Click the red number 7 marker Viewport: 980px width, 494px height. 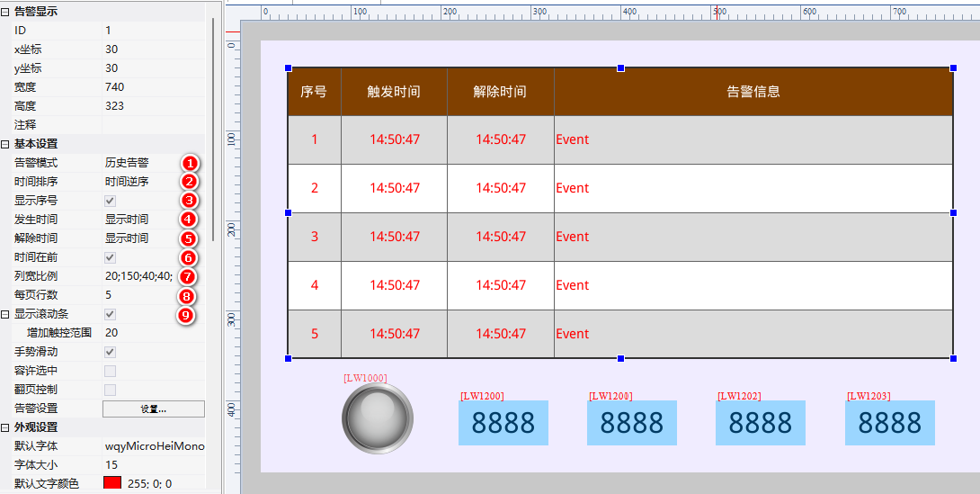tap(186, 276)
